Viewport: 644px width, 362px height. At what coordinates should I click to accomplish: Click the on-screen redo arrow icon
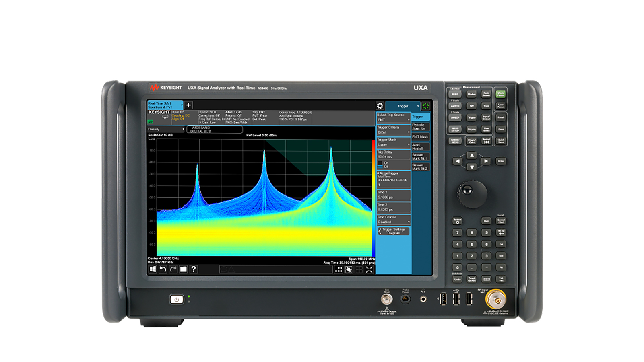[173, 269]
